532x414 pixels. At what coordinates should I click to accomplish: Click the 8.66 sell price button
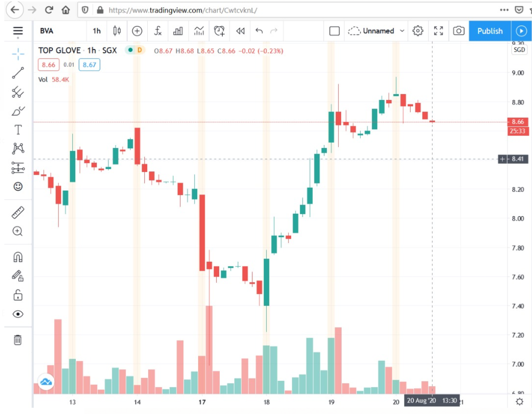pyautogui.click(x=48, y=65)
